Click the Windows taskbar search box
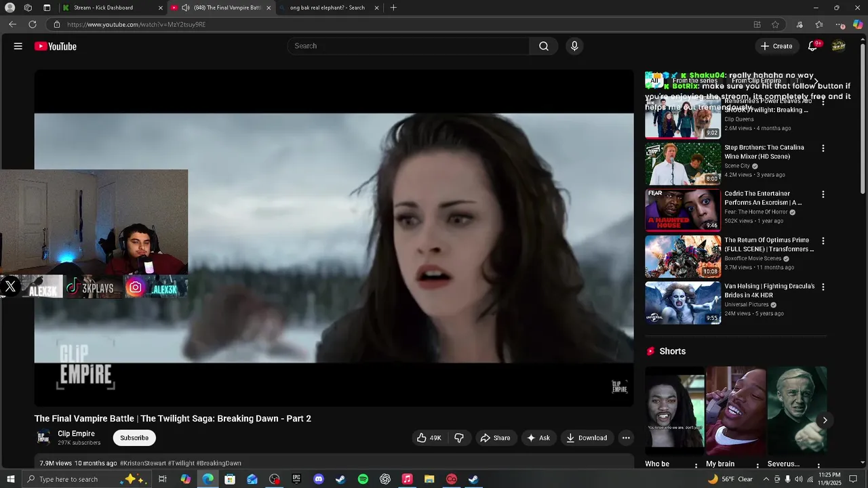This screenshot has height=488, width=868. pos(88,479)
